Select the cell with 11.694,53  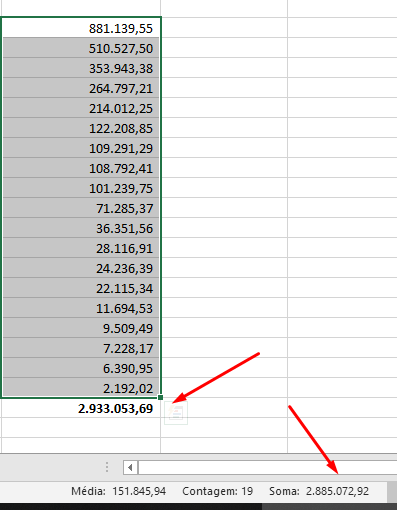tap(81, 308)
